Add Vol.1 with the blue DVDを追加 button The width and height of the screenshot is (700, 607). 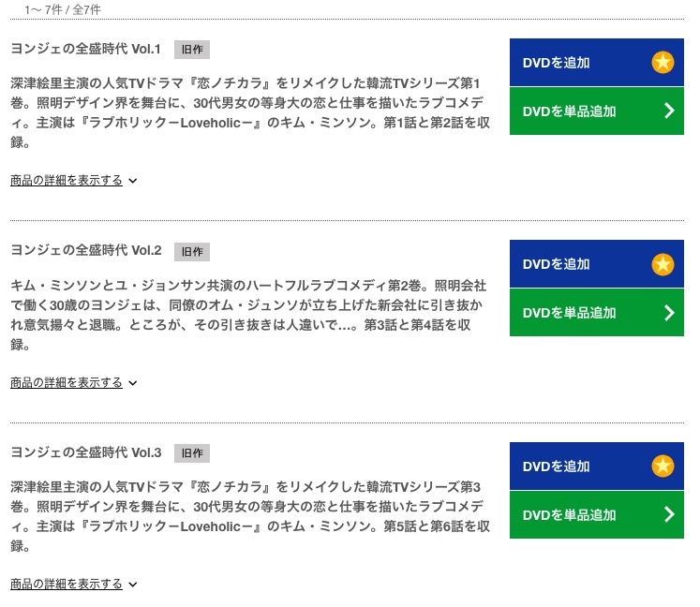(x=596, y=62)
